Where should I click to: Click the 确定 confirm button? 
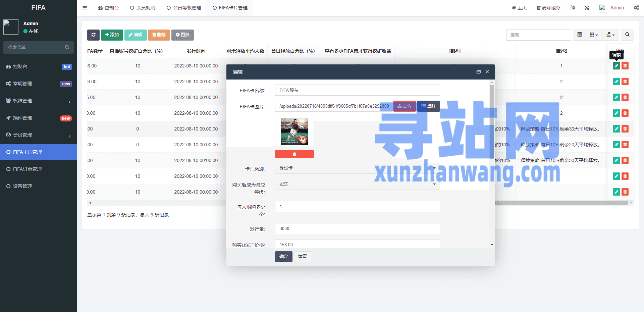pos(284,256)
